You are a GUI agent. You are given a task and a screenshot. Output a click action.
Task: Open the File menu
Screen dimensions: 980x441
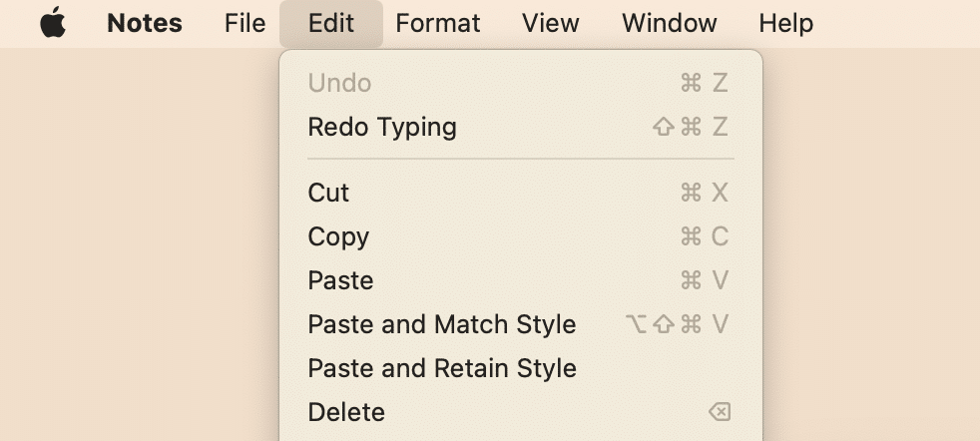[x=245, y=24]
